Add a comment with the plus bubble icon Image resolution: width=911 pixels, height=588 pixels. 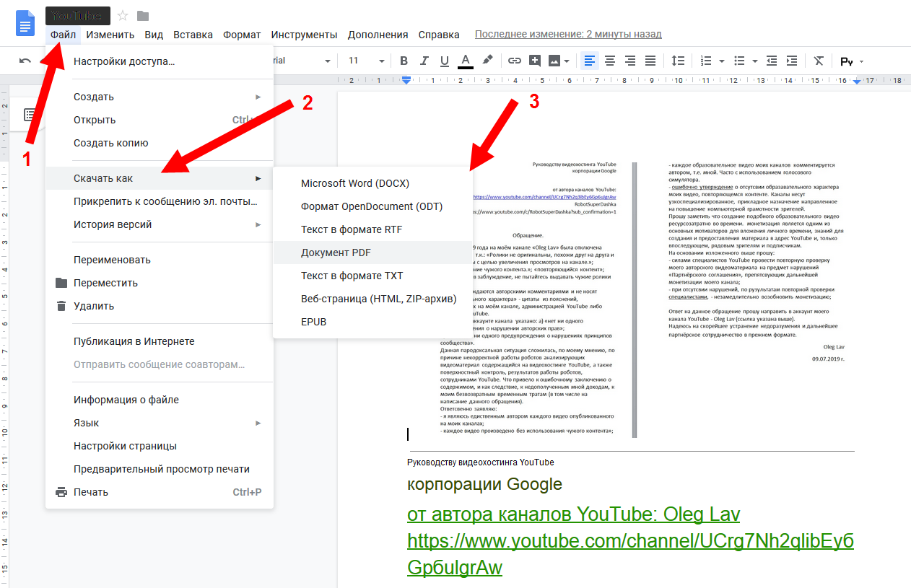535,61
